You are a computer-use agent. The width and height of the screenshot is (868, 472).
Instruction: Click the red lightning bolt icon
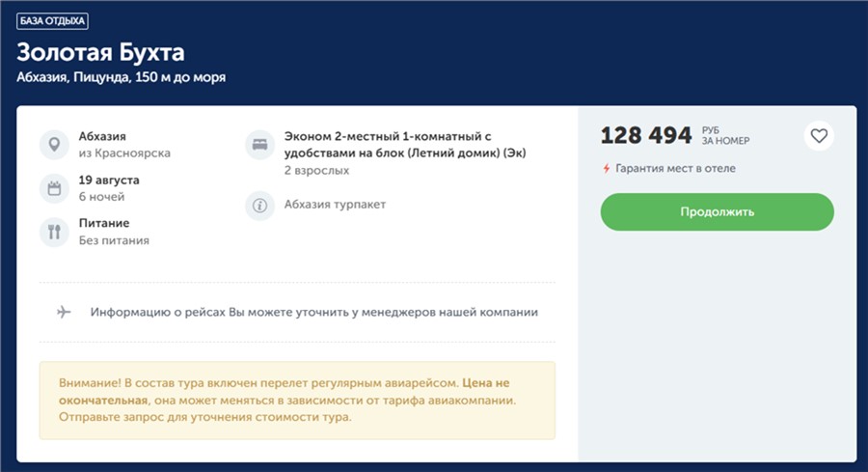[606, 169]
